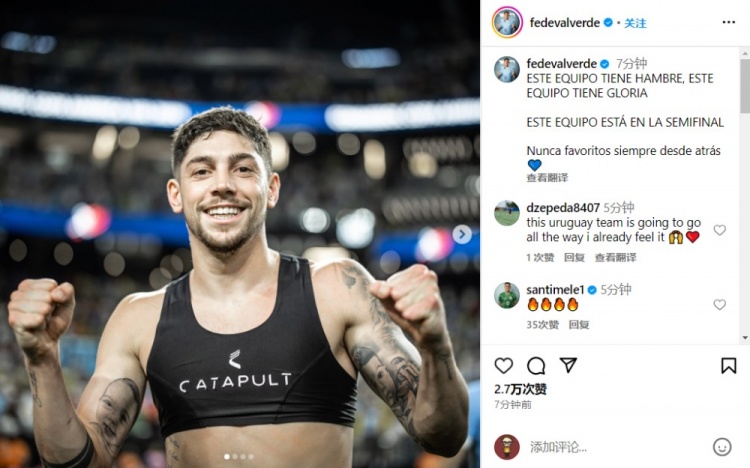Select the carousel pagination dots
The image size is (750, 468).
pos(239,457)
